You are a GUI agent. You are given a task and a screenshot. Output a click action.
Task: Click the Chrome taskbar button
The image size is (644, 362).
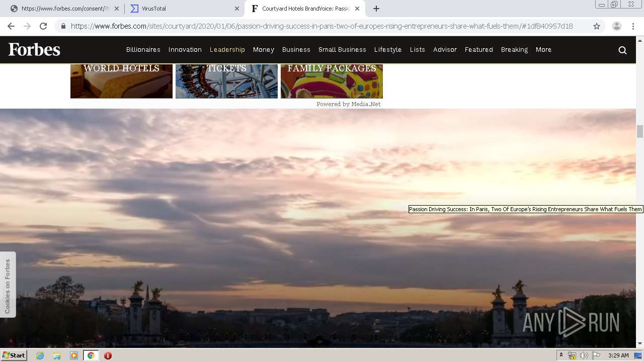pyautogui.click(x=91, y=355)
